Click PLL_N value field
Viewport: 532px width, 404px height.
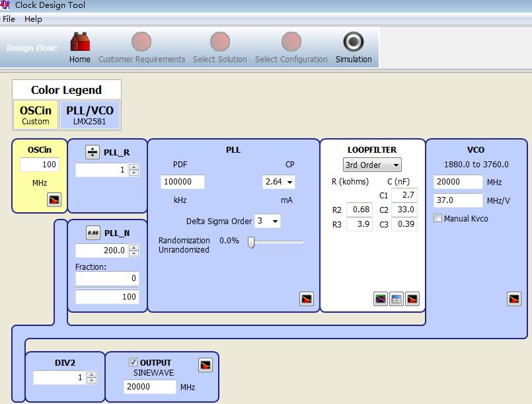pos(102,251)
